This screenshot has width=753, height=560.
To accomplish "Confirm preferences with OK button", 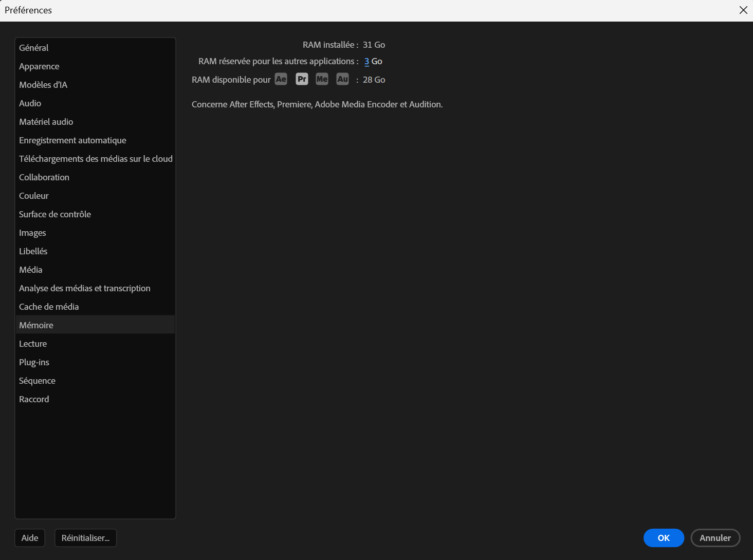I will [x=664, y=538].
